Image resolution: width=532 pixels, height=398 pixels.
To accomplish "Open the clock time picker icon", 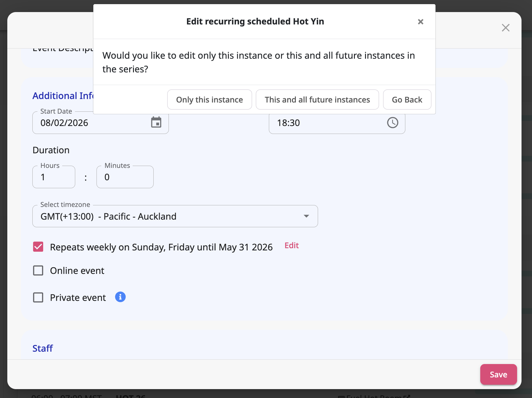I will (393, 123).
